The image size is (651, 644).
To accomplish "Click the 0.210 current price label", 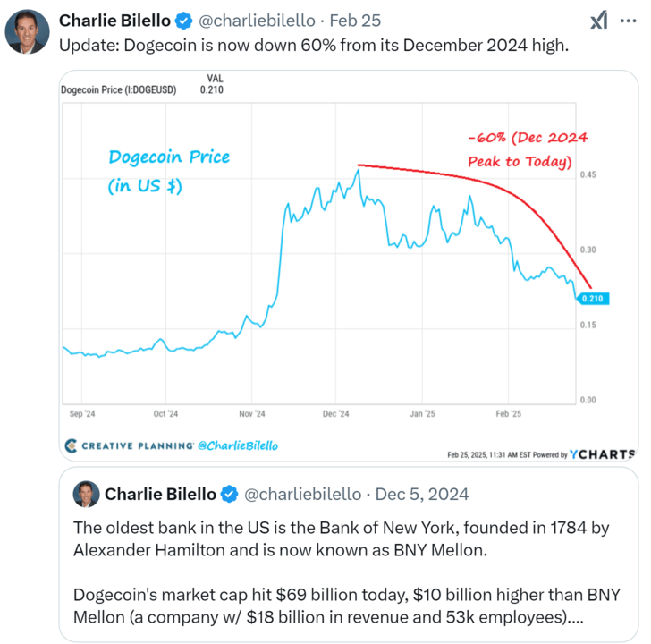I will (x=594, y=298).
